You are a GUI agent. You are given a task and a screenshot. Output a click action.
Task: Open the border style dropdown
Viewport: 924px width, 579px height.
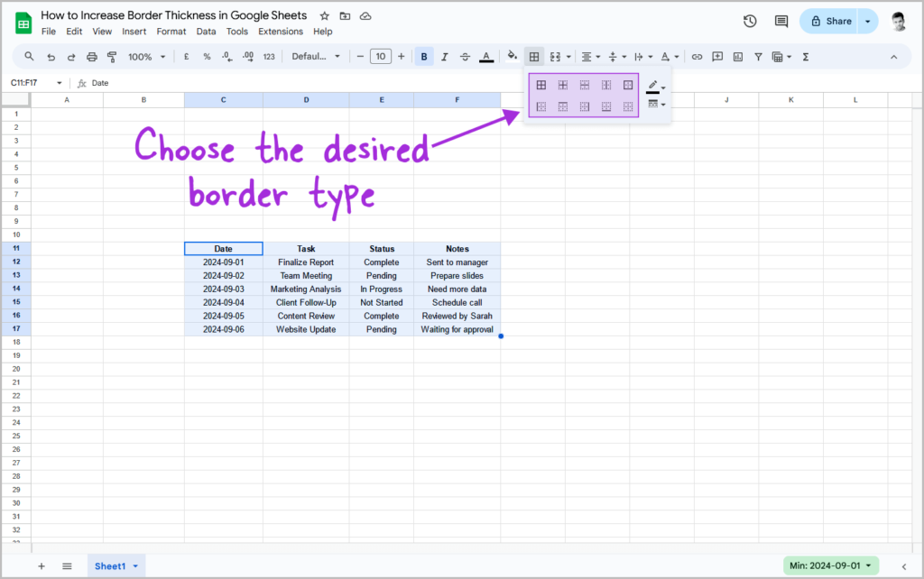656,105
